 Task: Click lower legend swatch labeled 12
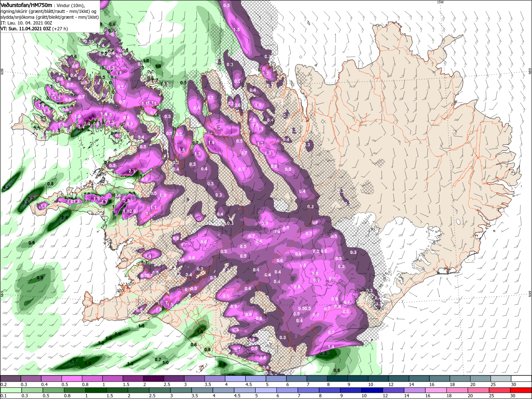pos(394,390)
